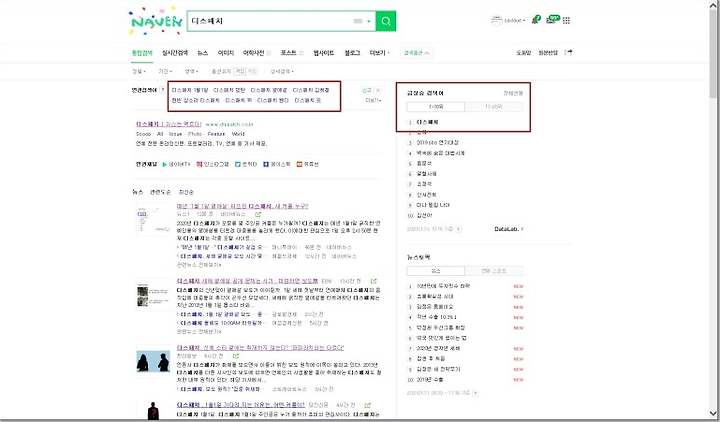Image resolution: width=720 pixels, height=422 pixels.
Task: Expand the search box autocomplete arrow
Action: click(369, 21)
